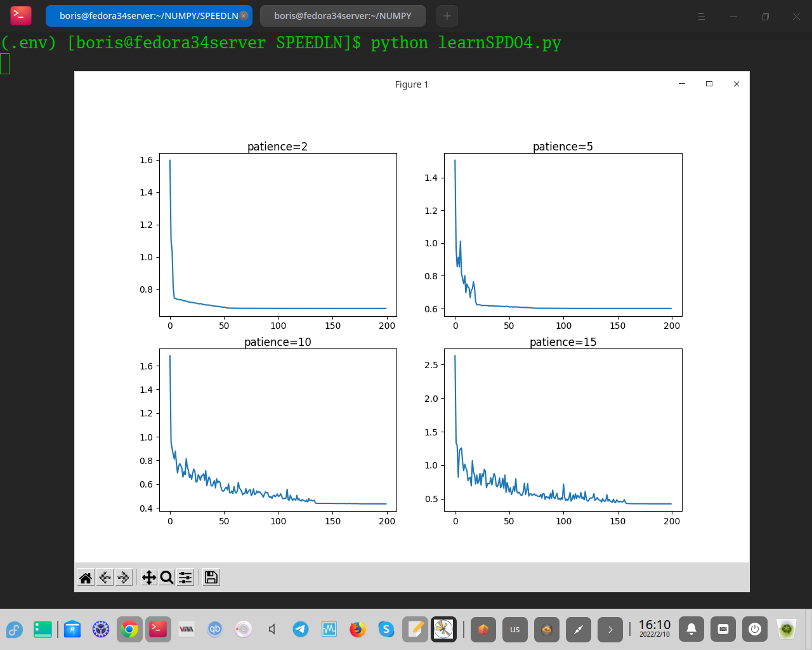Image resolution: width=812 pixels, height=650 pixels.
Task: Launch the blue software store bag icon
Action: coord(72,629)
